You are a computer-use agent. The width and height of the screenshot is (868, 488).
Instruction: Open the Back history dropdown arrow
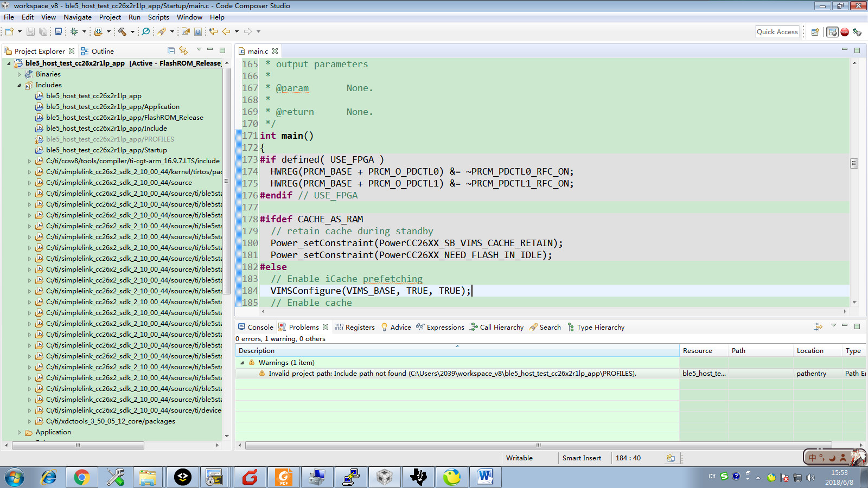237,31
